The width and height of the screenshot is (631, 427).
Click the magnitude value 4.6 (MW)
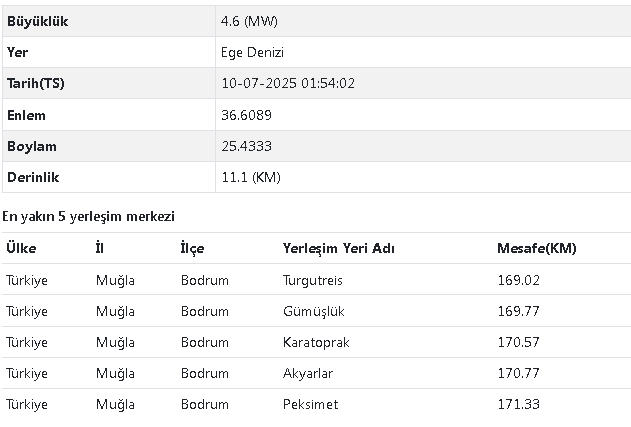[x=249, y=21]
